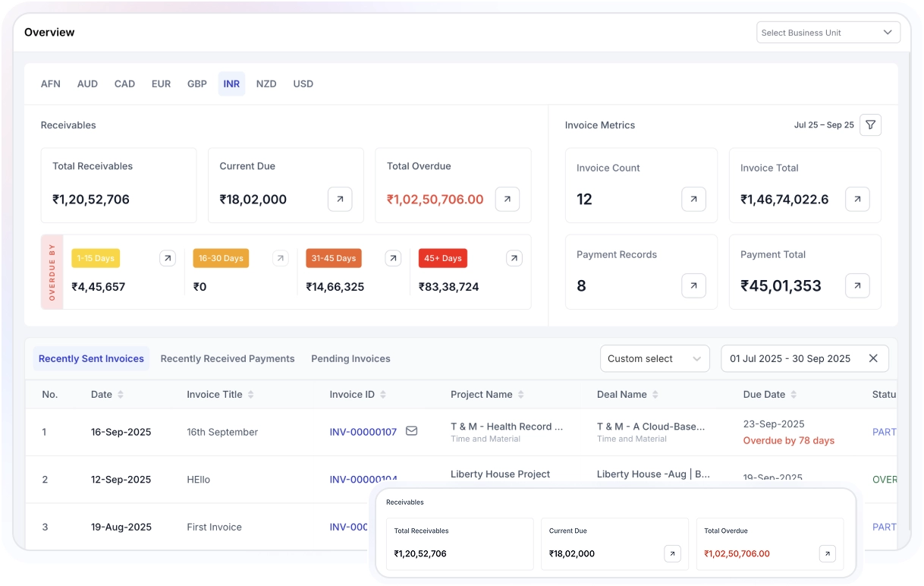This screenshot has height=586, width=924.
Task: Open the 45+ Days overdue arrow
Action: (x=514, y=258)
